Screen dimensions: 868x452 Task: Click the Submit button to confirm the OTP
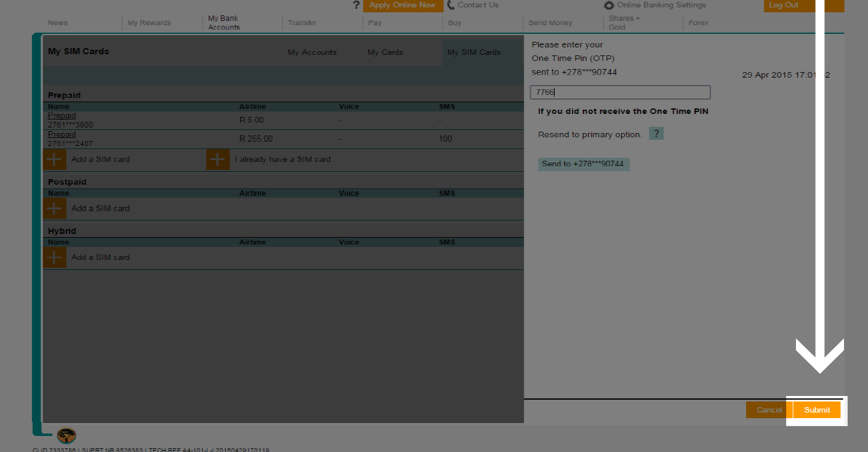tap(817, 410)
